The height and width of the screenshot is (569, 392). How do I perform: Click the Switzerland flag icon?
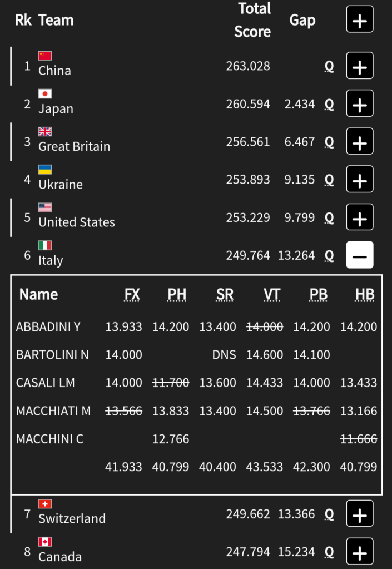45,504
